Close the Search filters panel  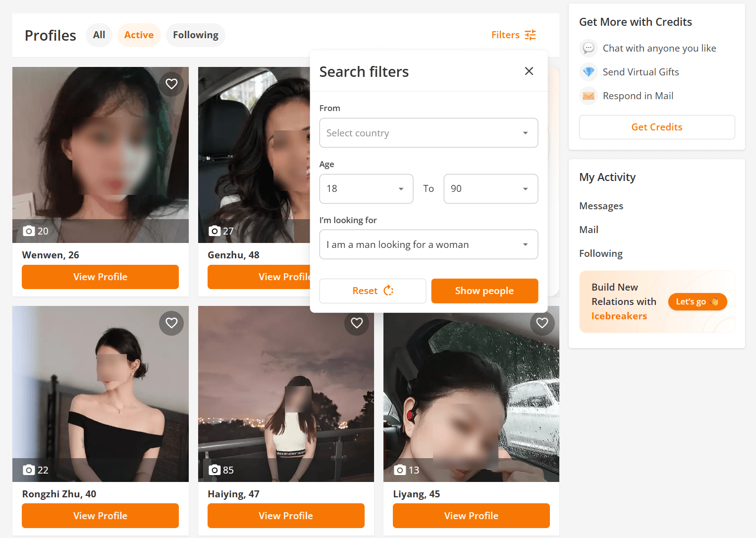(529, 71)
